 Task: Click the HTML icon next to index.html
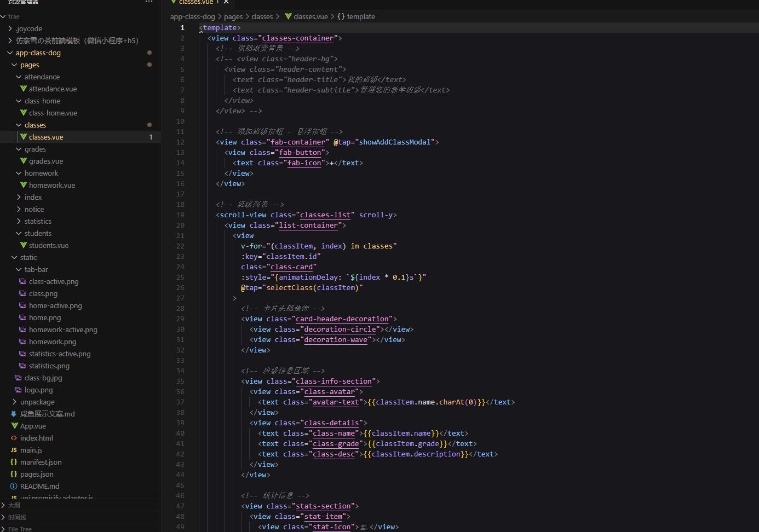[x=14, y=438]
